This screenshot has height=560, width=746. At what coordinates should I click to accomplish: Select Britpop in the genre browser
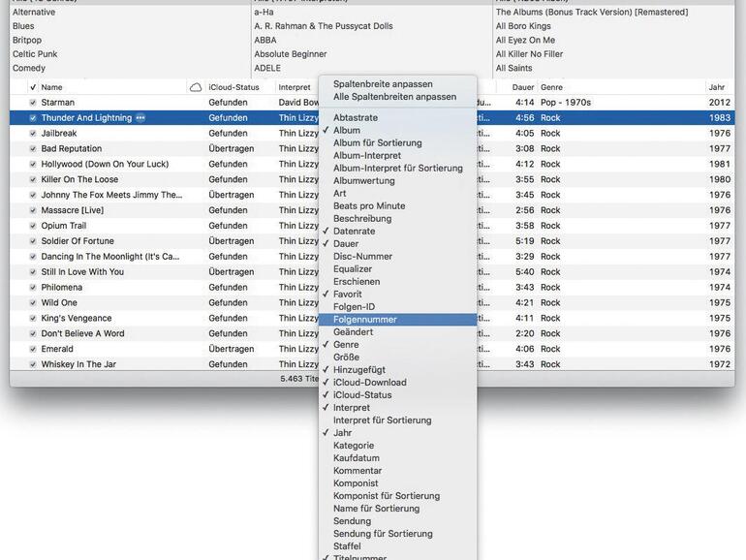click(x=27, y=41)
